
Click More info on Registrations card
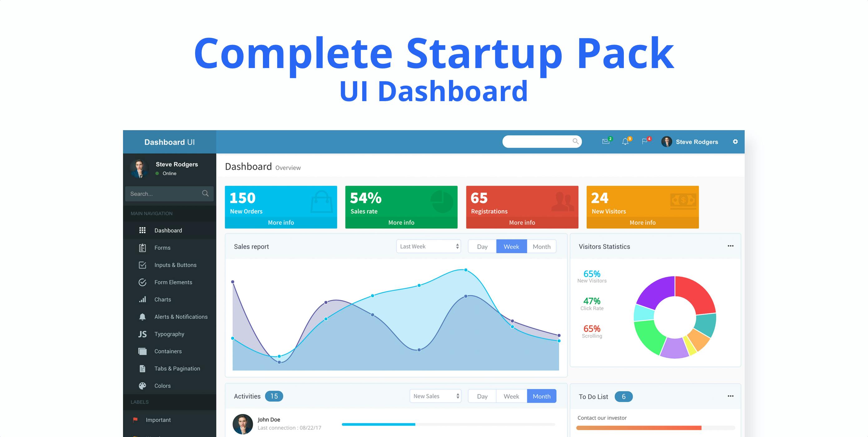point(521,222)
